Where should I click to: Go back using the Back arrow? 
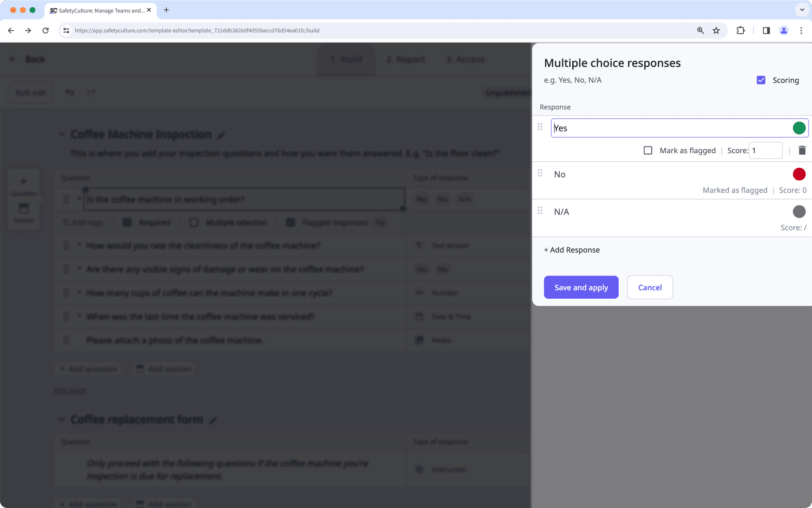tap(13, 59)
